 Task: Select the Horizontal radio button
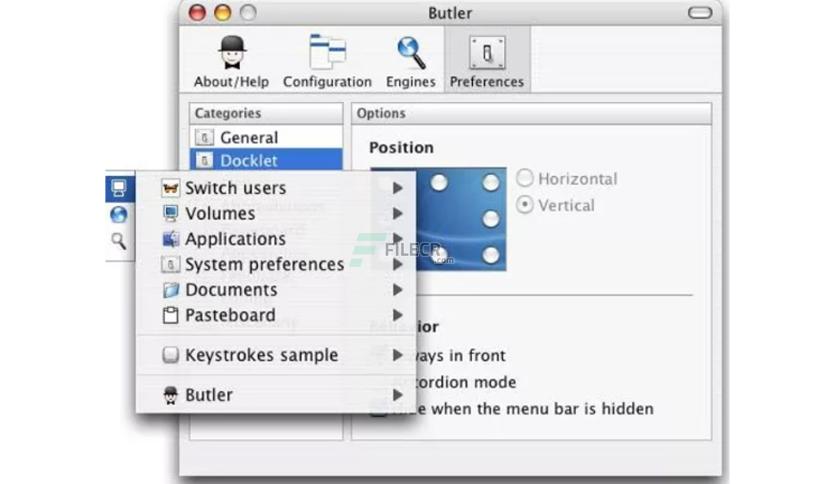pyautogui.click(x=525, y=178)
